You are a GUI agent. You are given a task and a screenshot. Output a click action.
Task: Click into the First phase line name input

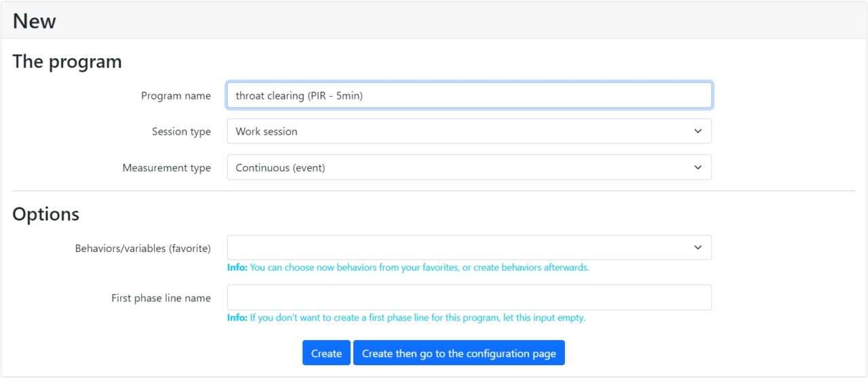tap(469, 297)
